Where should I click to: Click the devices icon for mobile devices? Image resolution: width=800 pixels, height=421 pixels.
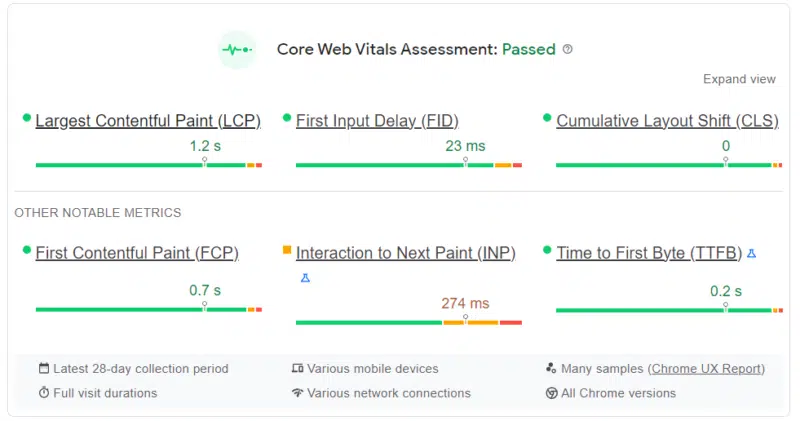click(x=297, y=369)
